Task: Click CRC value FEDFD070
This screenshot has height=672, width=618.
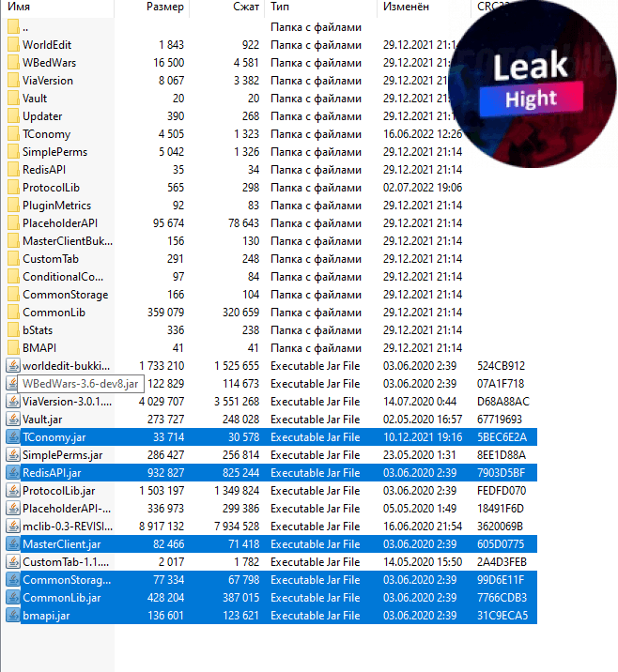Action: click(x=502, y=491)
